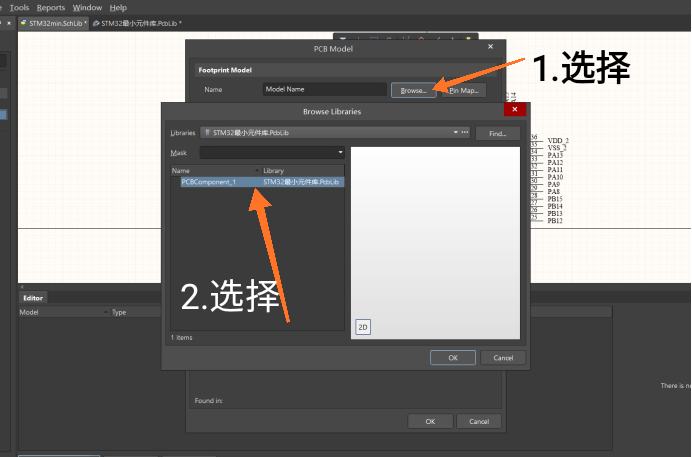Toggle 2D preview button
This screenshot has height=457, width=692.
click(x=363, y=327)
